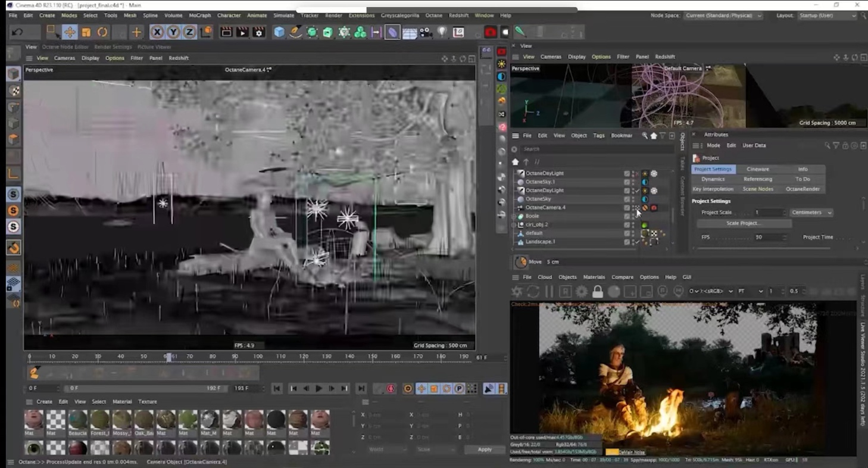
Task: Expand the Boole object in Object Manager
Action: [514, 216]
